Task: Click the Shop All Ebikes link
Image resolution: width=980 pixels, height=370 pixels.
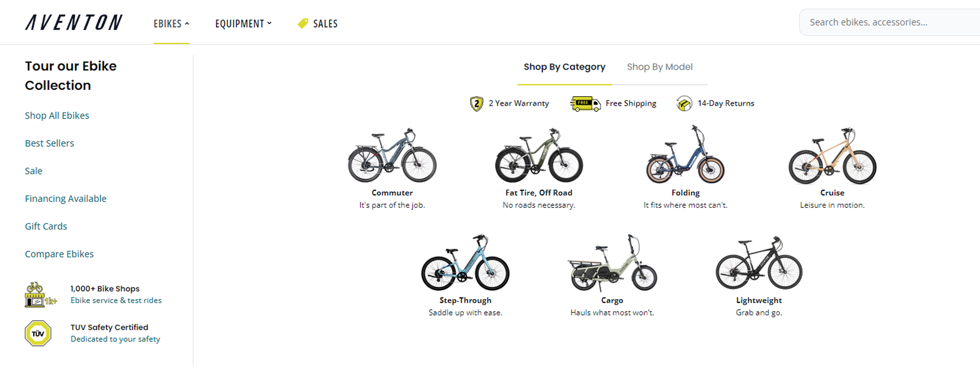Action: [57, 115]
